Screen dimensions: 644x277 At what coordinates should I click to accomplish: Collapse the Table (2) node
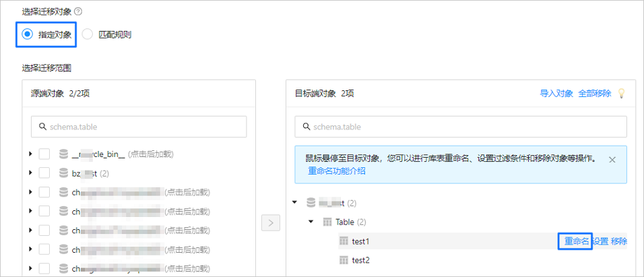[311, 222]
